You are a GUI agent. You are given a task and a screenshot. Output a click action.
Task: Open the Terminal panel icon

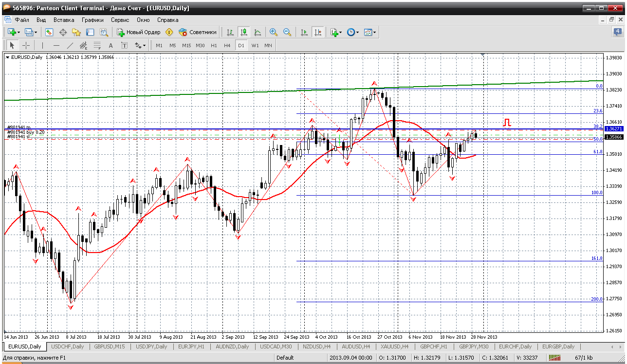90,32
